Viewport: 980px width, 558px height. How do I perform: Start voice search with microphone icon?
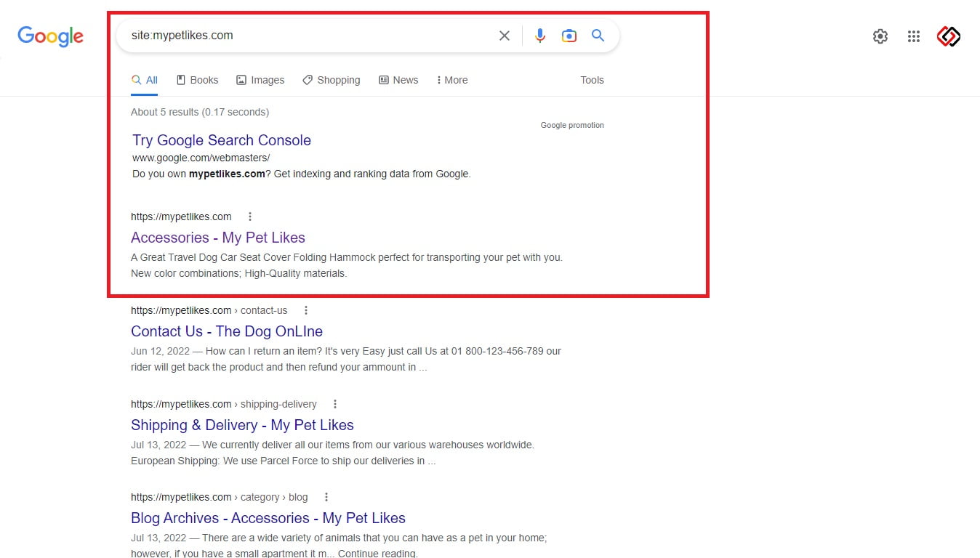[x=539, y=36]
